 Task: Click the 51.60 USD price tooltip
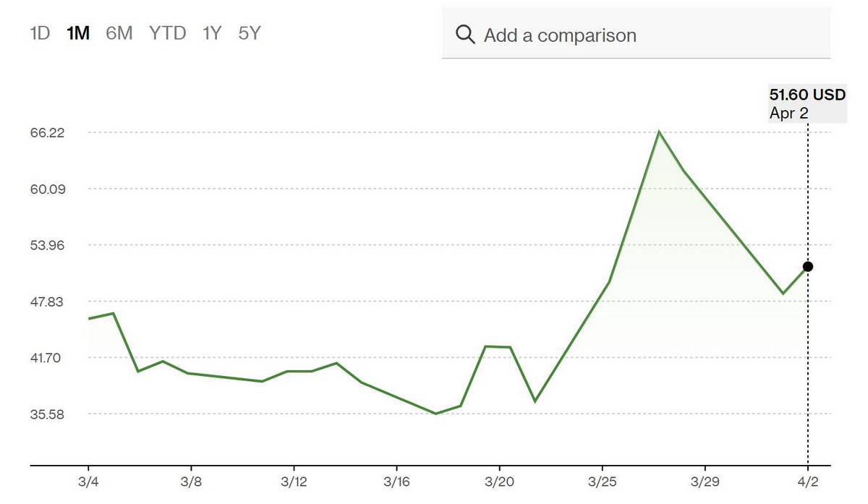point(807,103)
